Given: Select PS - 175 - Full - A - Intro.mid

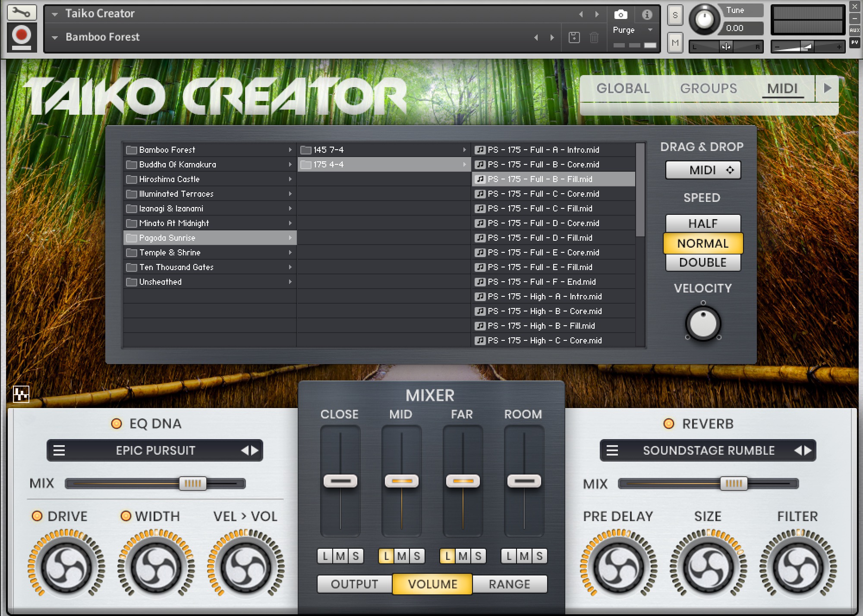Looking at the screenshot, I should [x=553, y=150].
